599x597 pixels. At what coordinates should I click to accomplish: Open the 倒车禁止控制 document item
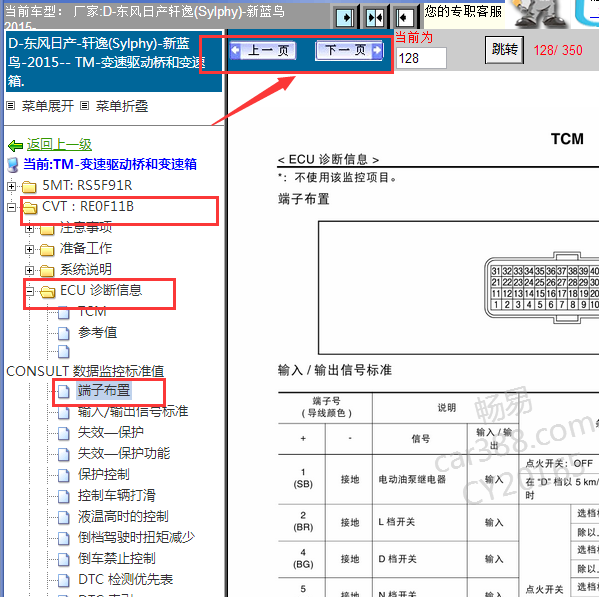[117, 558]
